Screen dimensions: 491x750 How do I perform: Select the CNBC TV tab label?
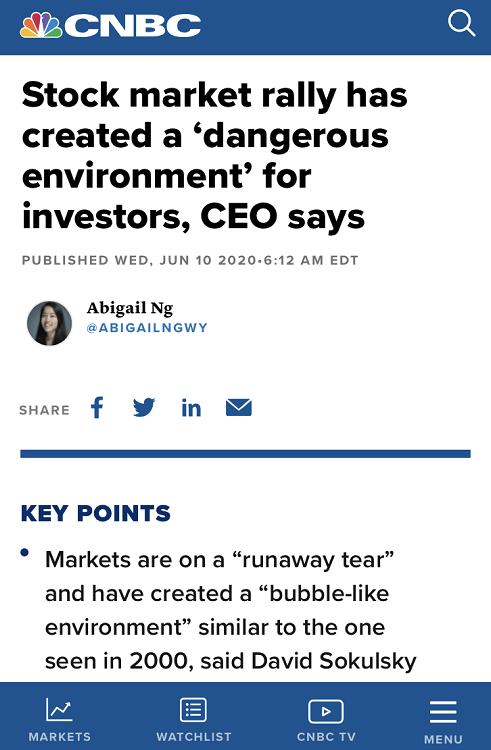tap(326, 737)
